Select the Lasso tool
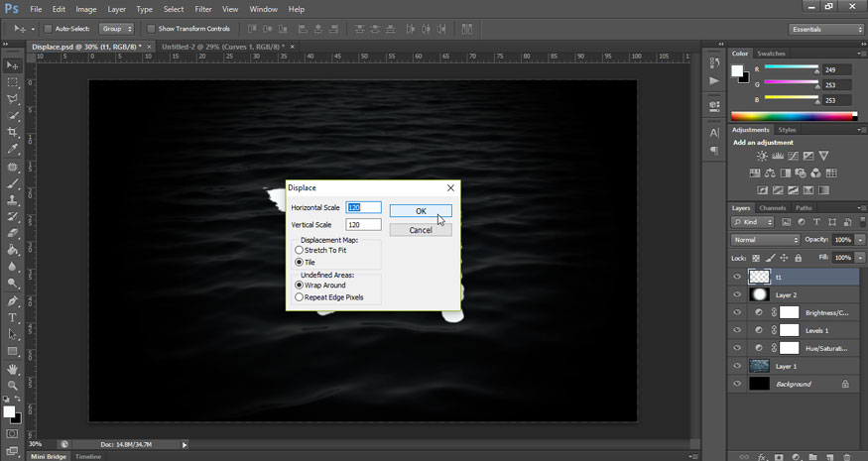The image size is (868, 461). (13, 99)
